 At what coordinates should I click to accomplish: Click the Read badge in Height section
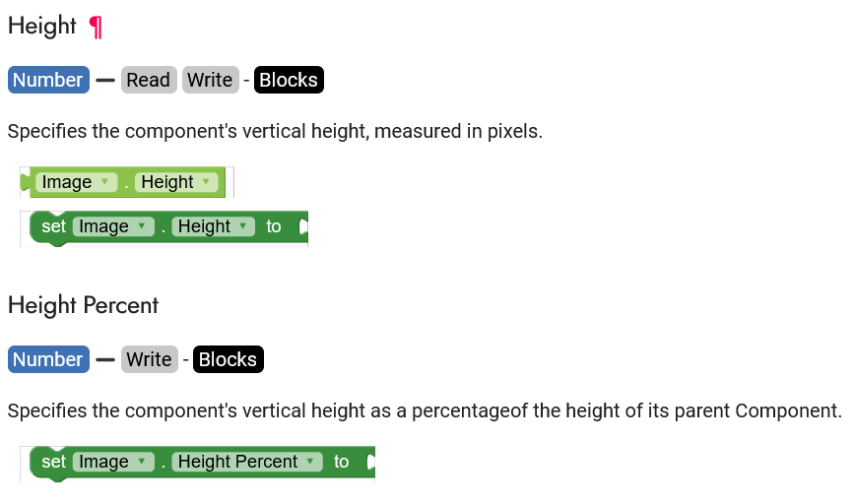click(149, 80)
